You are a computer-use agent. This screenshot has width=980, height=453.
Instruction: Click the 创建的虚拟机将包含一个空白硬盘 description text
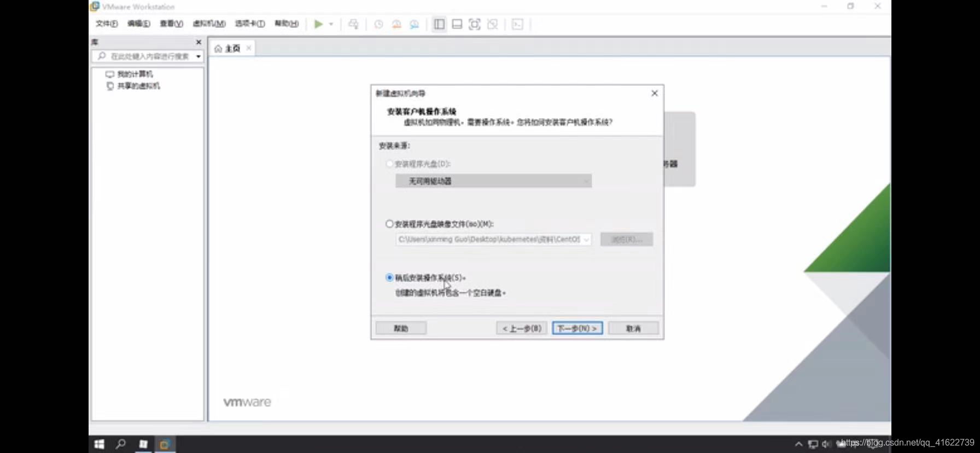coord(450,293)
